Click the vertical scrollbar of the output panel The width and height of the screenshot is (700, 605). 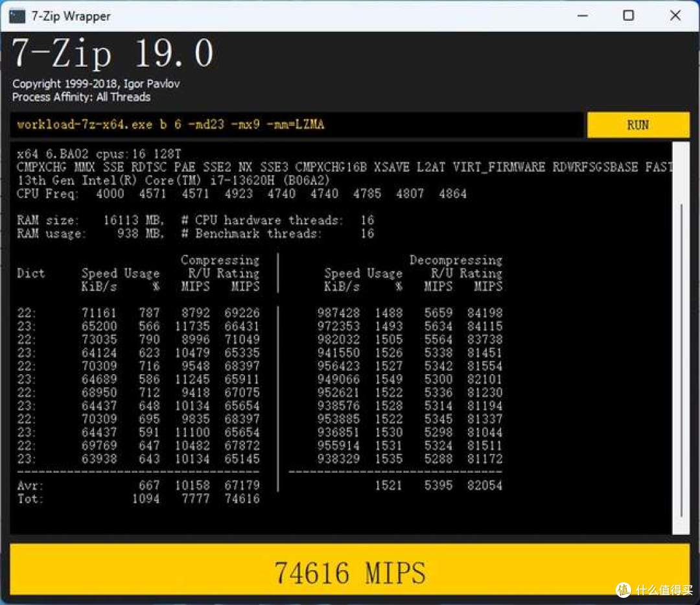pyautogui.click(x=681, y=338)
